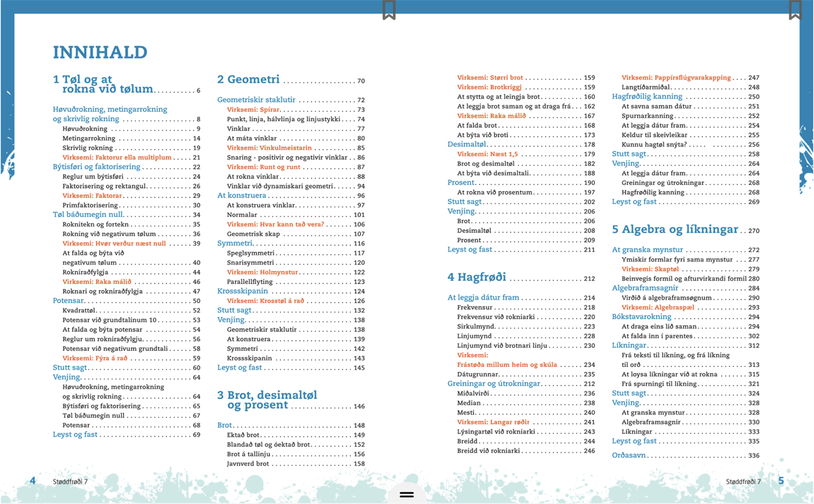Open Virksemi: Hvør verður næst null
The image size is (814, 504).
[x=132, y=244]
